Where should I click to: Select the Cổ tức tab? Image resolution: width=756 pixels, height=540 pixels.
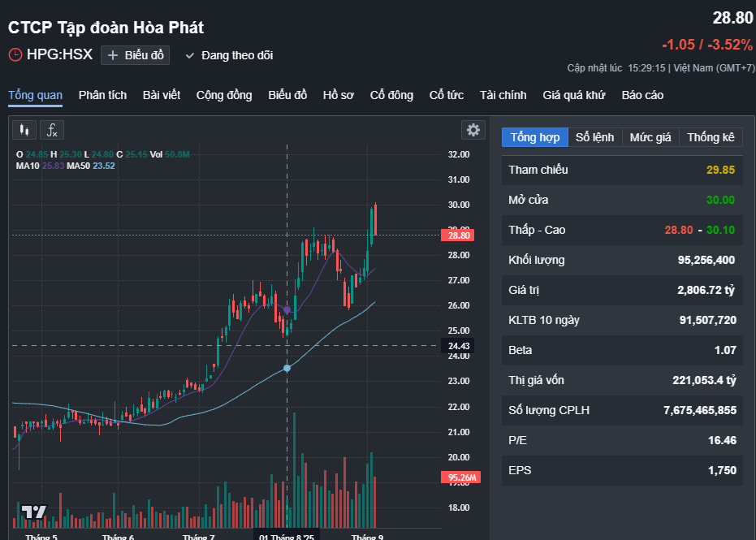click(446, 95)
